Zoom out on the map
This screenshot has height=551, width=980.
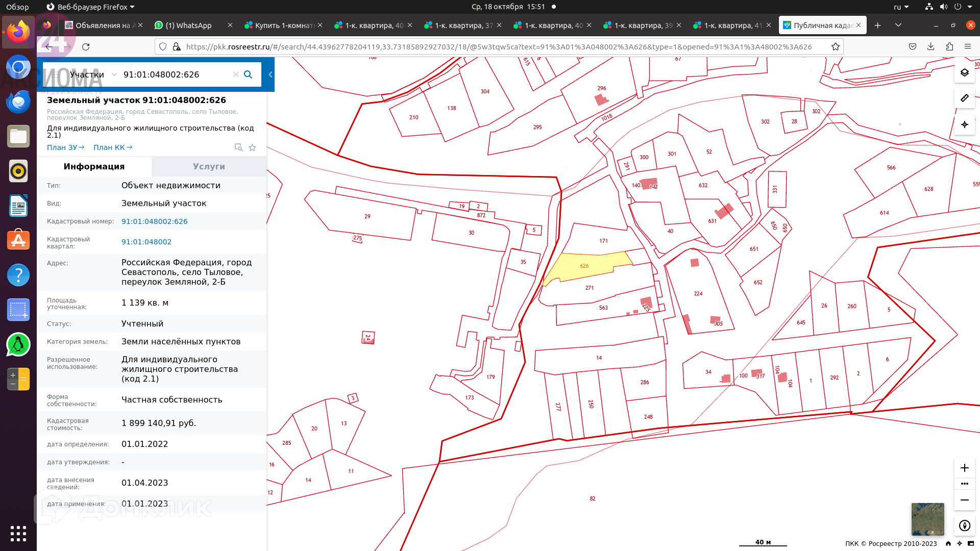[x=964, y=500]
